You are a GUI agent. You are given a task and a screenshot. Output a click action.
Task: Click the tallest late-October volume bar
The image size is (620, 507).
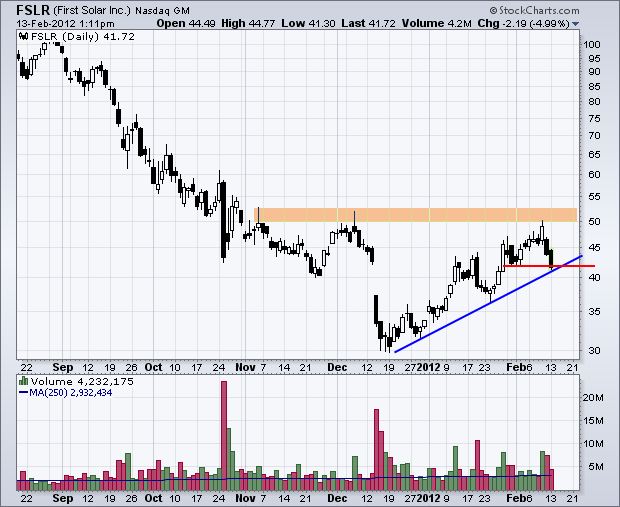tap(224, 435)
